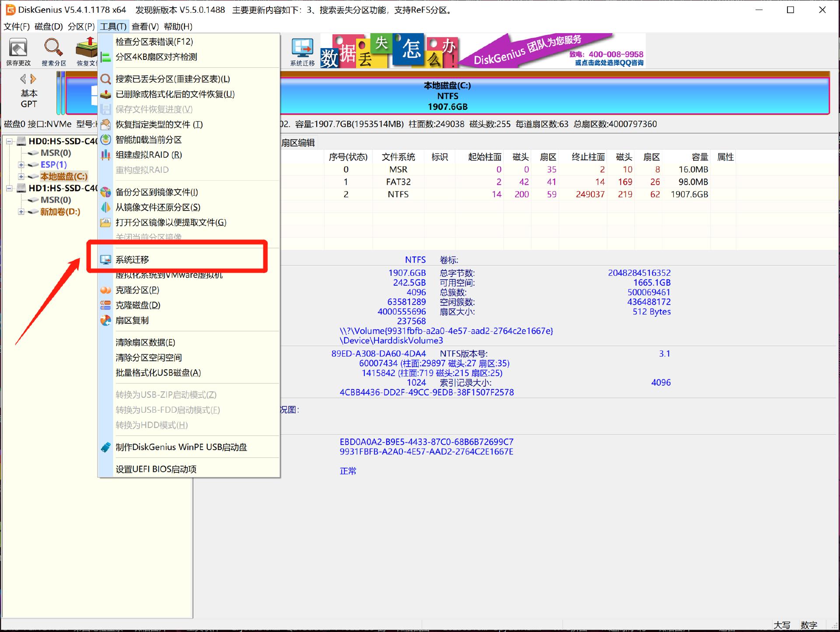Click the 备份分区到镜像文件 pie chart icon
The width and height of the screenshot is (840, 632).
coord(105,192)
